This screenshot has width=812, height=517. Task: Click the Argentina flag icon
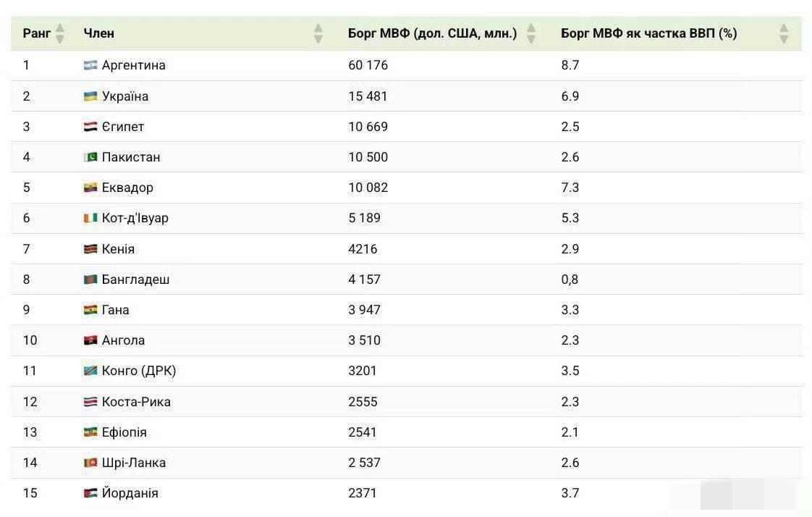tap(90, 65)
